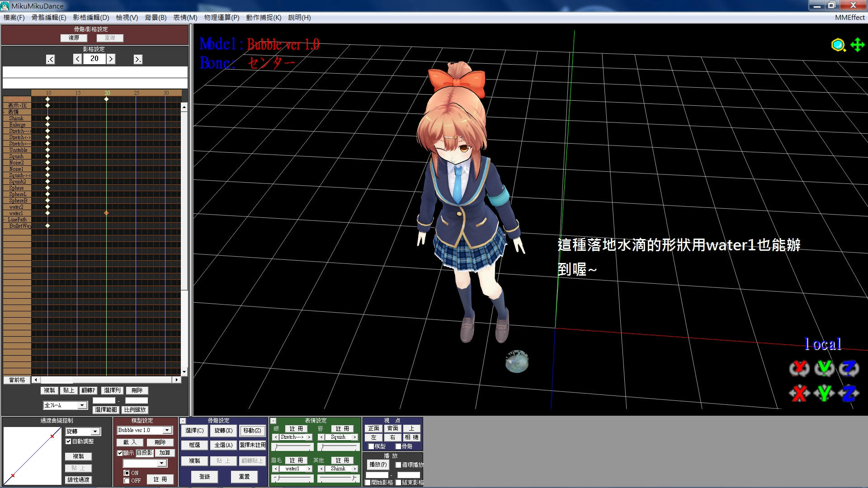Enable 循環播放 loop playback checkbox
868x488 pixels.
point(398,465)
